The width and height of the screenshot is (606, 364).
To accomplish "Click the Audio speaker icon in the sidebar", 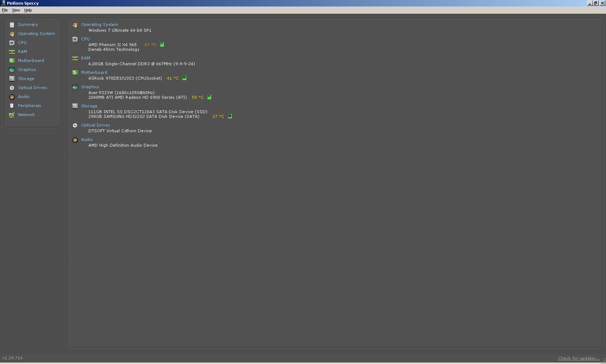I will (x=12, y=97).
